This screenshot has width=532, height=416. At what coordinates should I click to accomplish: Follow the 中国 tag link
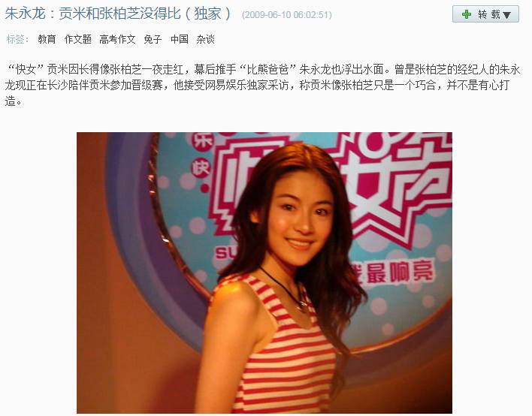(180, 39)
